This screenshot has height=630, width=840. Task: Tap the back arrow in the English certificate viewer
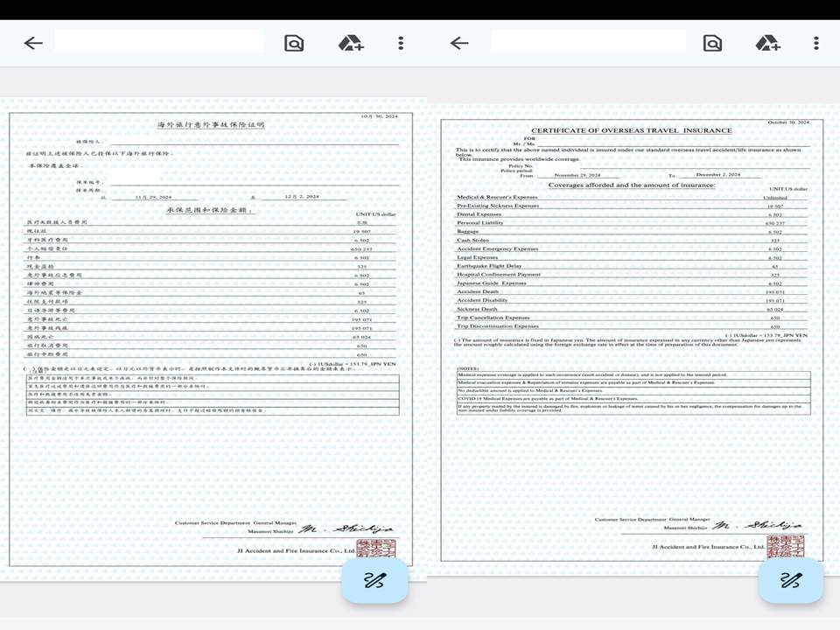pos(459,43)
